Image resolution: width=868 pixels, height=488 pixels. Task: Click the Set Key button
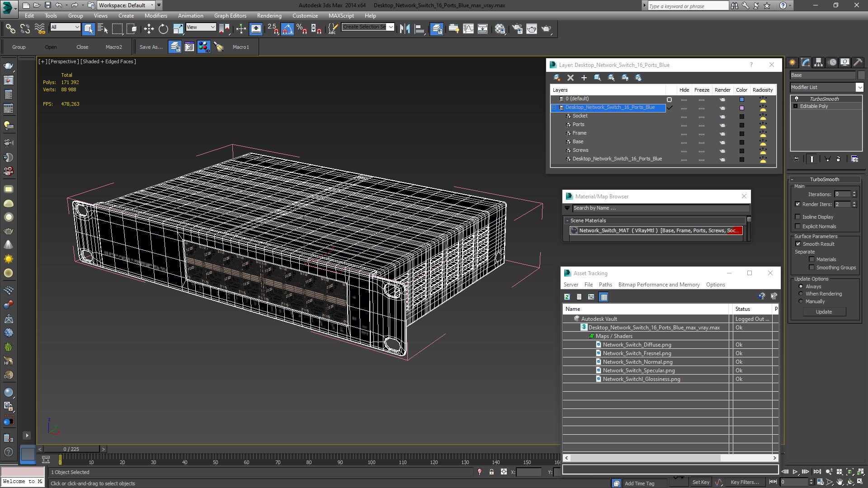click(701, 482)
